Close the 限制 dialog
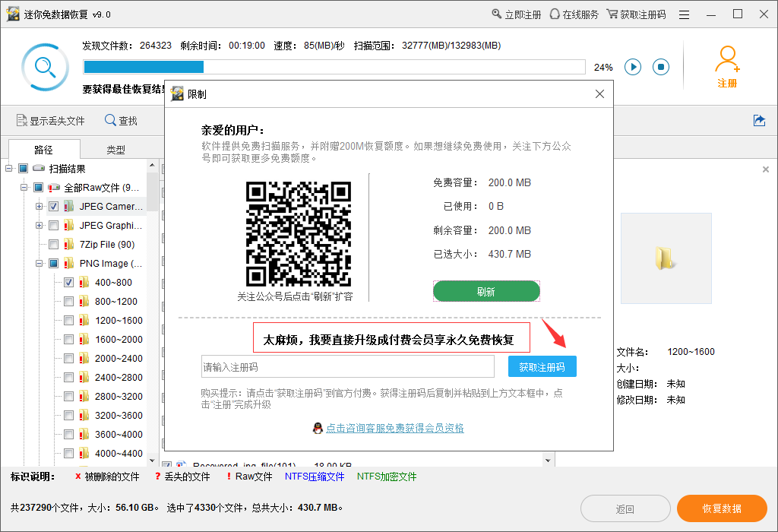The height and width of the screenshot is (532, 778). coord(599,93)
